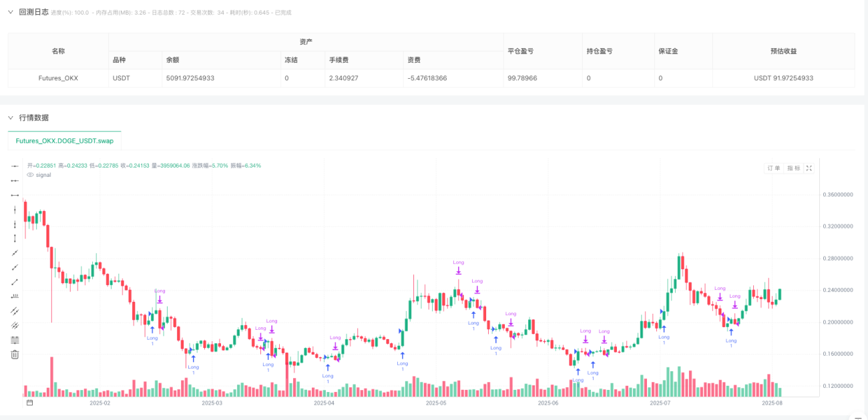Select the parallel lines channel tool

click(15, 310)
